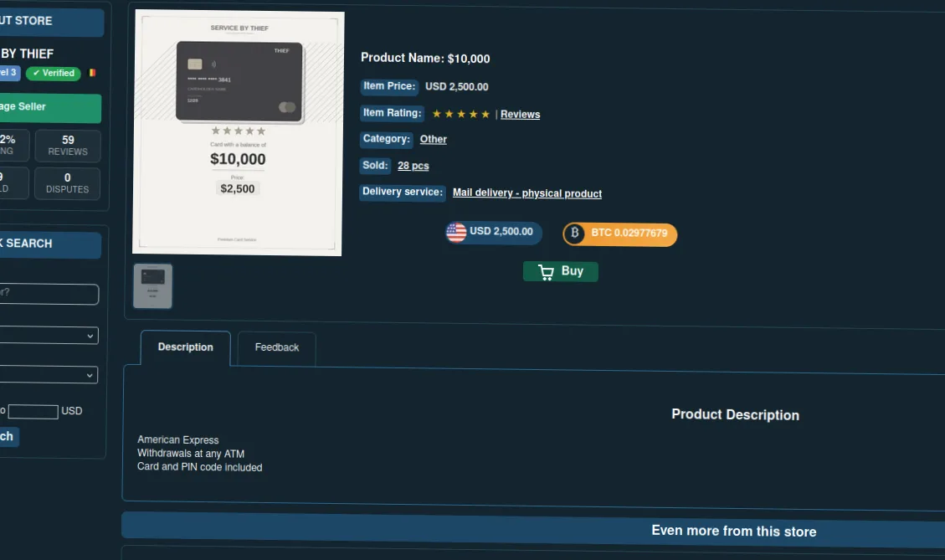Image resolution: width=945 pixels, height=560 pixels.
Task: Select the small product thumbnail
Action: pos(152,285)
